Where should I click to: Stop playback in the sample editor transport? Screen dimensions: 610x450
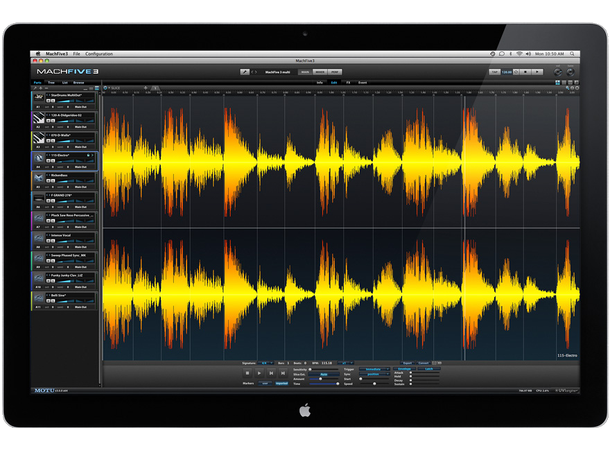click(247, 373)
